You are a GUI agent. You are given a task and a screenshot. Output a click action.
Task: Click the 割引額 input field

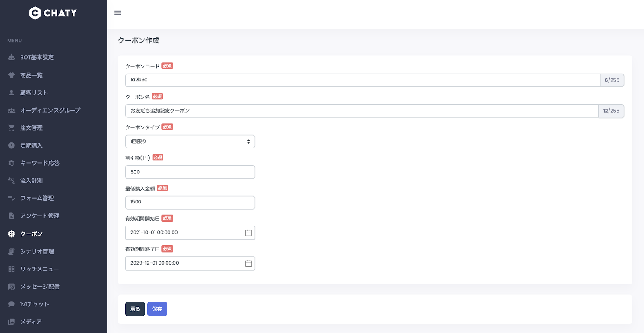point(190,172)
